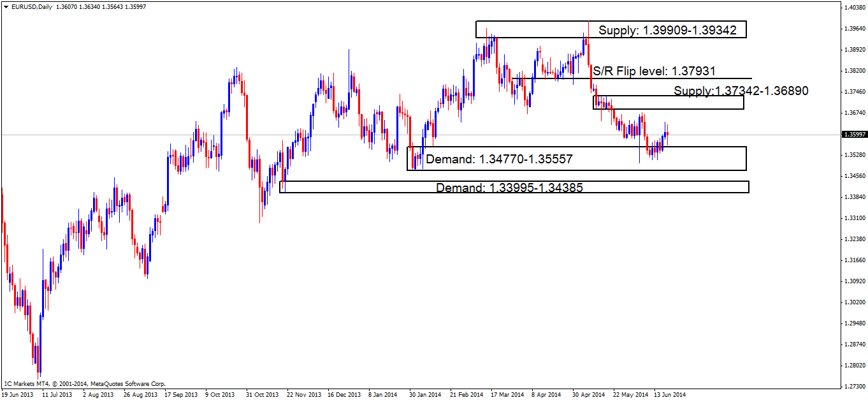Image resolution: width=868 pixels, height=400 pixels.
Task: Click the 8 Jan 2014 date label
Action: click(x=383, y=395)
